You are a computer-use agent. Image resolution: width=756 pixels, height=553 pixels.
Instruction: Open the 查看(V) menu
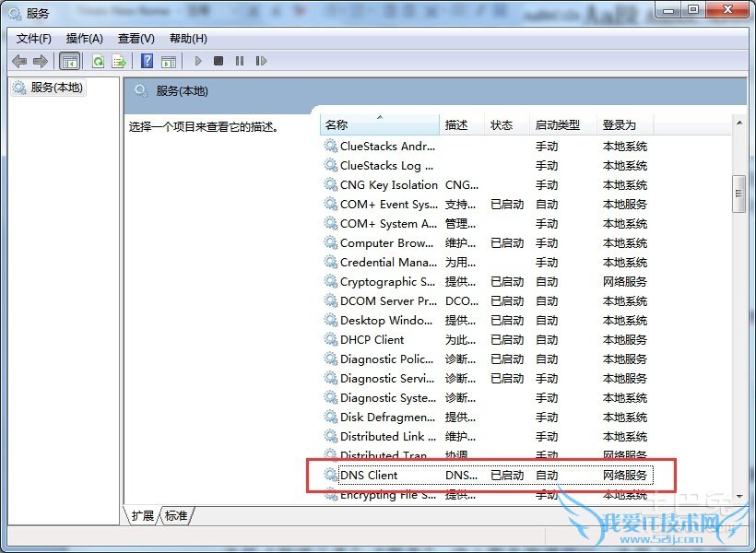click(x=136, y=39)
